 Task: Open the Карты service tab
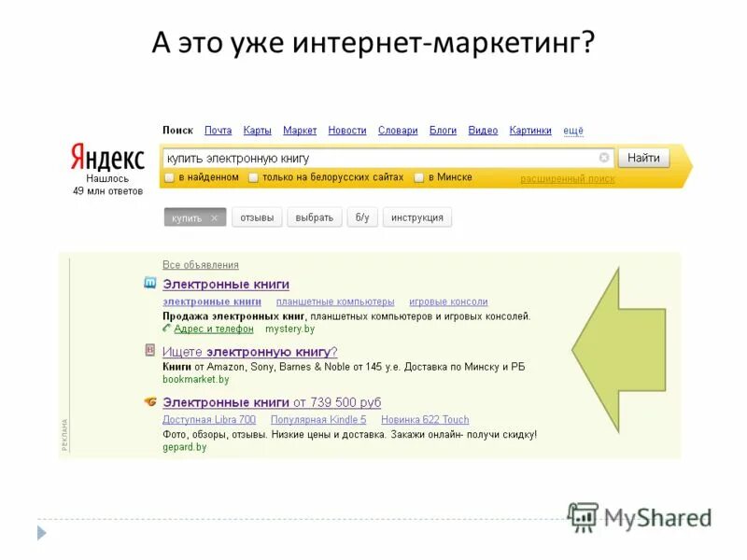click(x=258, y=130)
